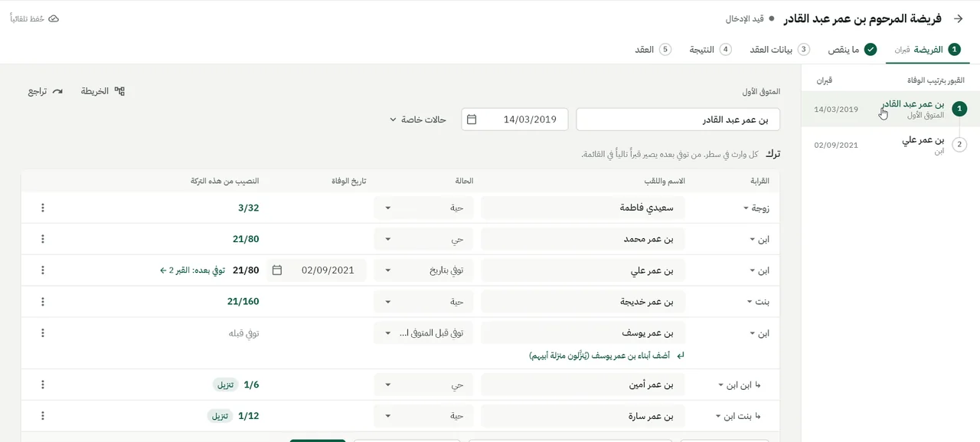Click share value 3/32

tap(248, 208)
